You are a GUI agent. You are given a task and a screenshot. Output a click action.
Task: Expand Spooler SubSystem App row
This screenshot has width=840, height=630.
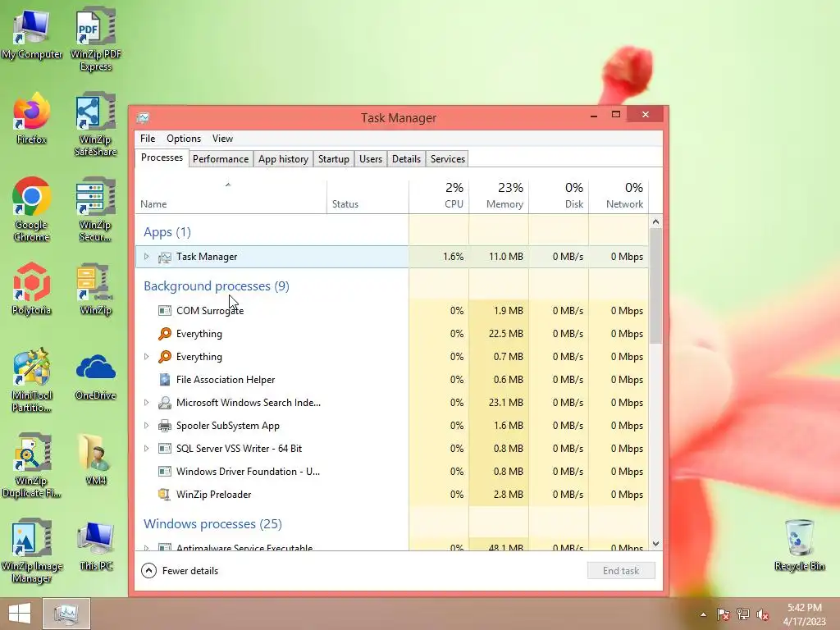(146, 426)
